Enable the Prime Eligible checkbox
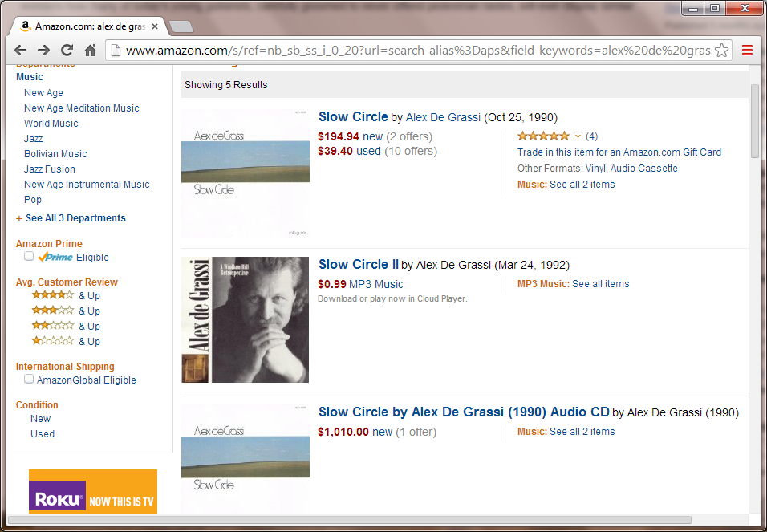 (x=29, y=257)
